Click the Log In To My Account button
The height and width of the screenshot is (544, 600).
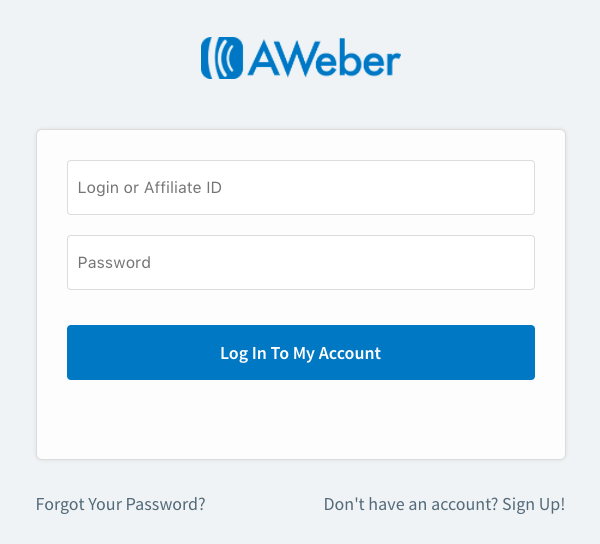[x=301, y=352]
